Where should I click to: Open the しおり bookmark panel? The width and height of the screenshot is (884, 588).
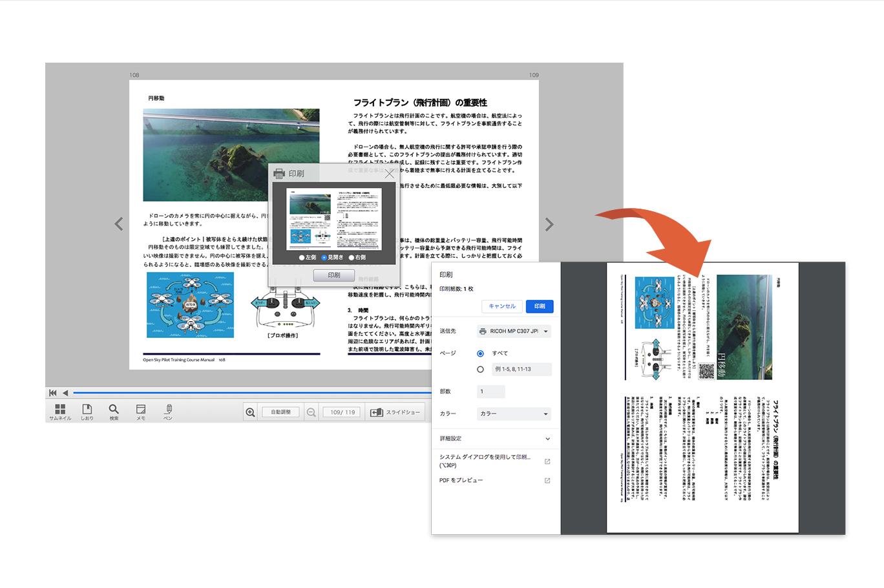coord(87,411)
